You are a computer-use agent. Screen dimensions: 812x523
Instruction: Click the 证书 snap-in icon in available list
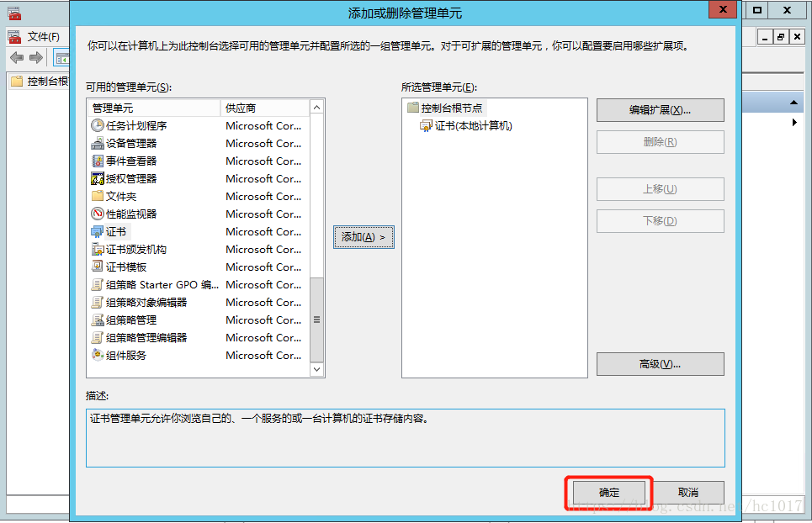click(98, 232)
